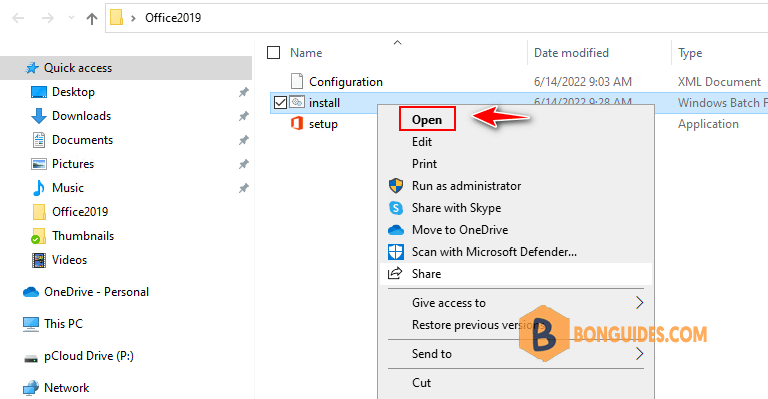The image size is (768, 399).
Task: Choose Restore previous versions
Action: click(x=479, y=325)
